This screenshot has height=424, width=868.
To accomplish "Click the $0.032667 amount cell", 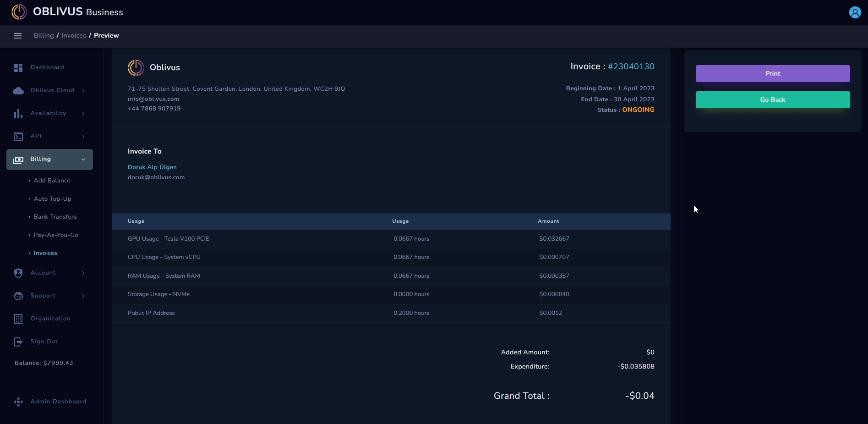I will pyautogui.click(x=554, y=239).
